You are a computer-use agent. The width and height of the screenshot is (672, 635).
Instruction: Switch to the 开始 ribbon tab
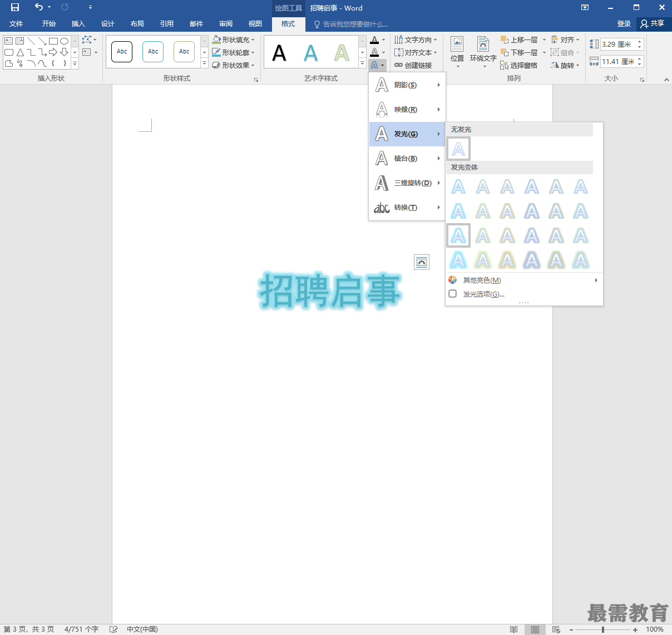(x=49, y=24)
